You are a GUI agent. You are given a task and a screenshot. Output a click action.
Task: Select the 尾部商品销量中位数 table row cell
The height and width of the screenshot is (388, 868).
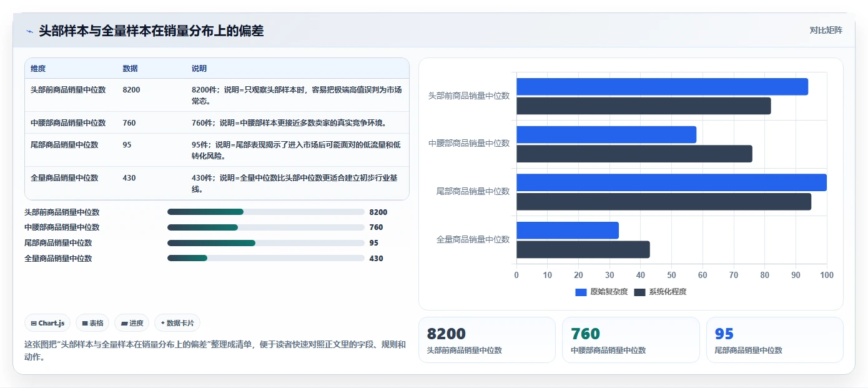[x=64, y=145]
